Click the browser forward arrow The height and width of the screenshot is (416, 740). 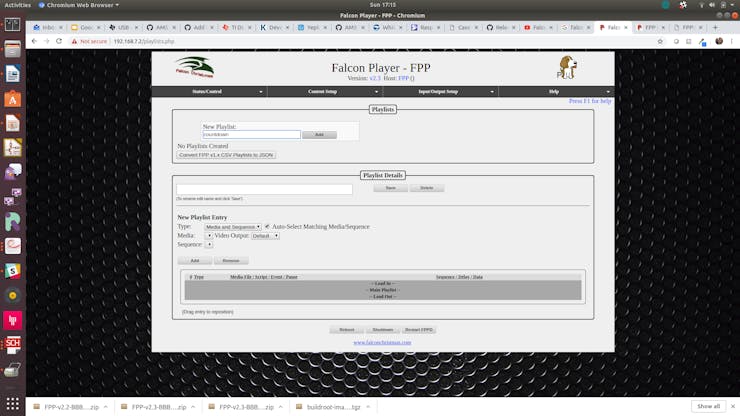[46, 41]
